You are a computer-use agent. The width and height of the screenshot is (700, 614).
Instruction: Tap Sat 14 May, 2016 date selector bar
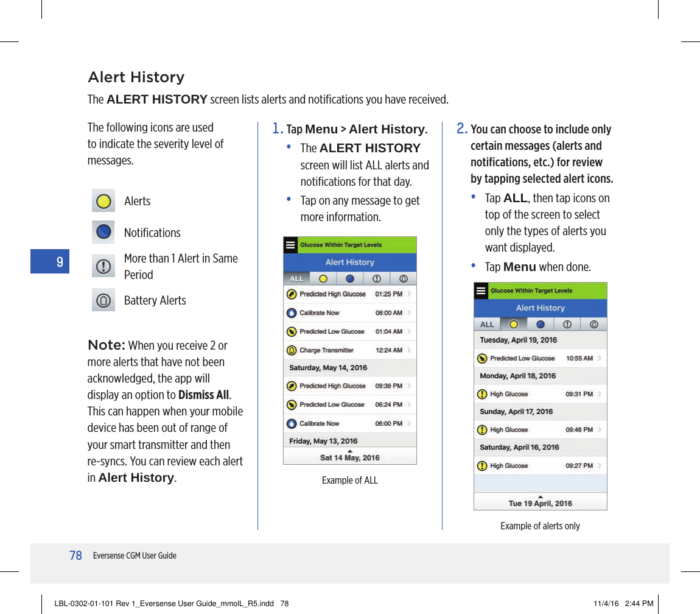tap(350, 456)
